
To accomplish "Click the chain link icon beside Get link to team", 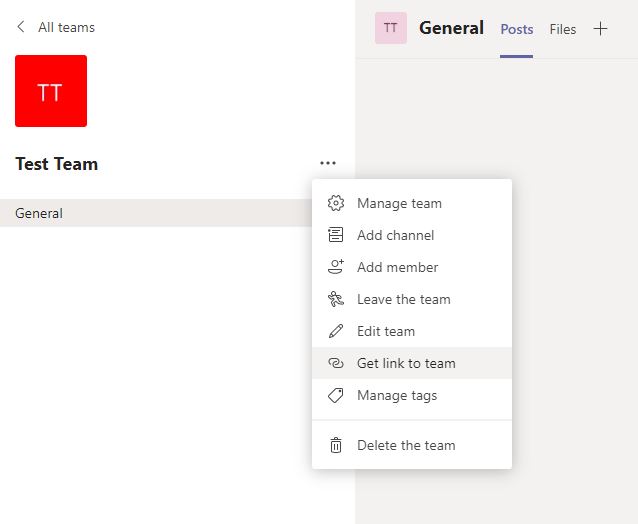I will 336,363.
